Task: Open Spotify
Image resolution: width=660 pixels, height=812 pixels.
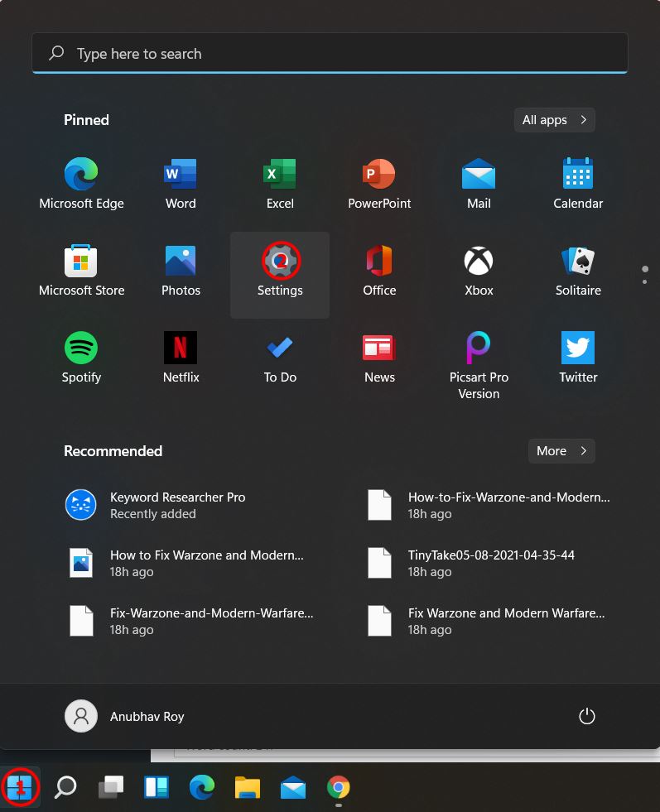Action: tap(81, 358)
